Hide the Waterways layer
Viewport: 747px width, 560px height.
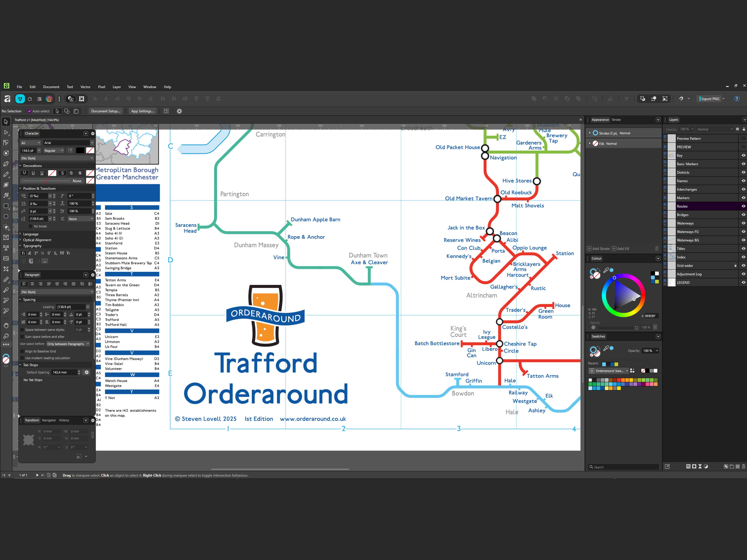click(x=743, y=223)
